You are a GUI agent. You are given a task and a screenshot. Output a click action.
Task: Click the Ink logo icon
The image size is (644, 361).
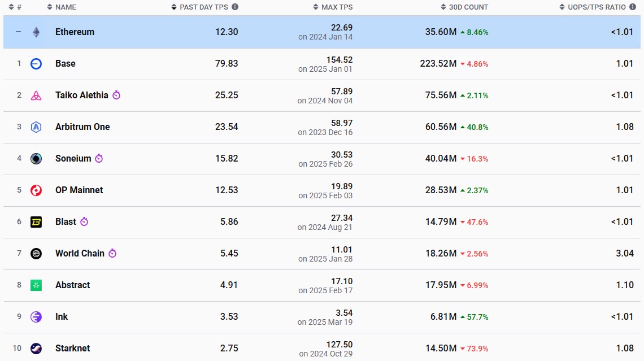[36, 316]
